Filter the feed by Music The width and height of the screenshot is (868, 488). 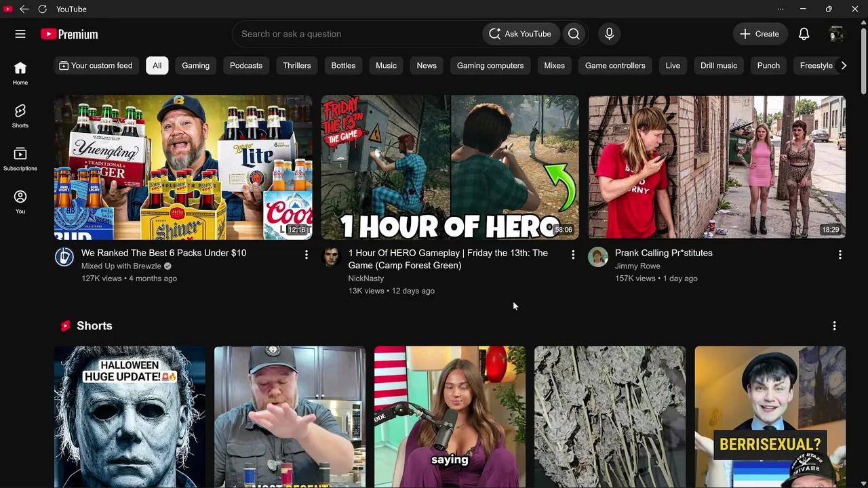click(x=386, y=66)
